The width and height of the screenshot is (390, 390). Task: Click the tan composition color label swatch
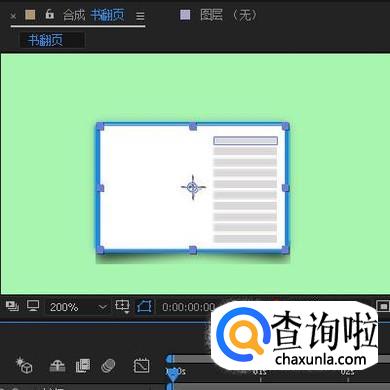[x=30, y=15]
